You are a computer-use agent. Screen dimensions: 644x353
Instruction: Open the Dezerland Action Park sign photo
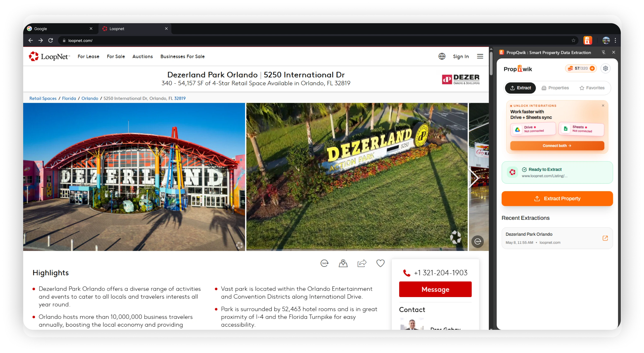click(357, 177)
